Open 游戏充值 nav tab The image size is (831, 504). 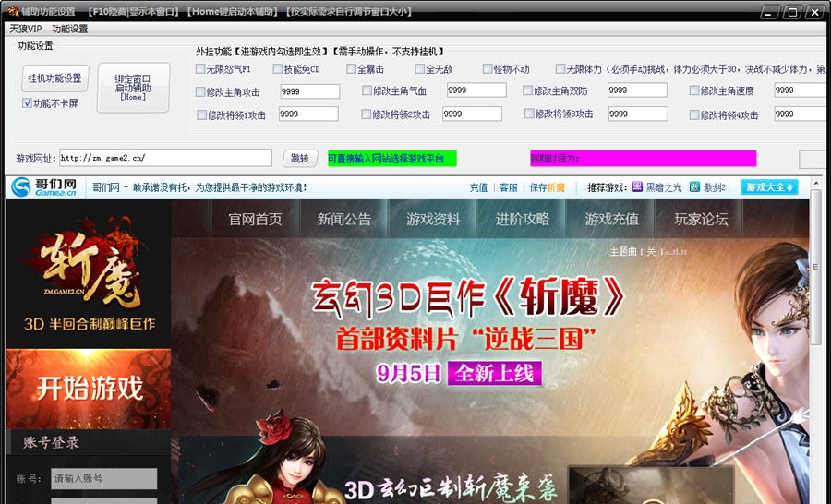click(611, 219)
